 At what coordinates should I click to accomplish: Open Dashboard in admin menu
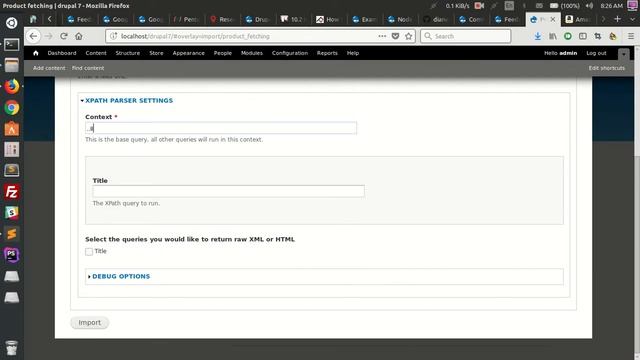(x=62, y=53)
